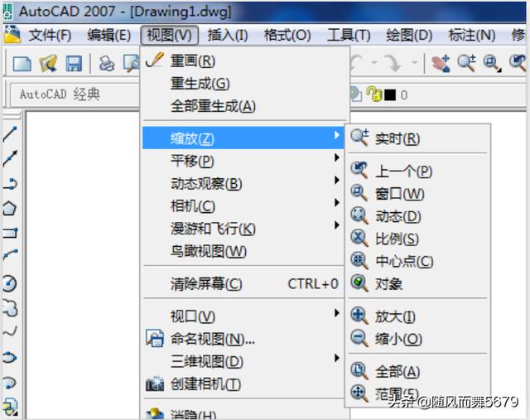
Task: Expand the 漫游和飞行(K) submenu
Action: coord(243,229)
